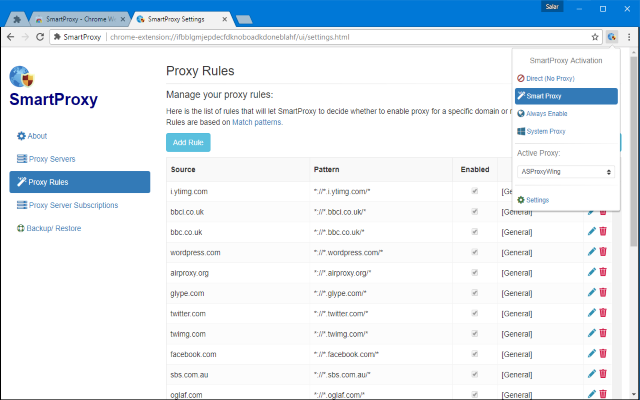Toggle enabled checkbox for twimg.com
Viewport: 640px width, 400px height.
coord(475,333)
